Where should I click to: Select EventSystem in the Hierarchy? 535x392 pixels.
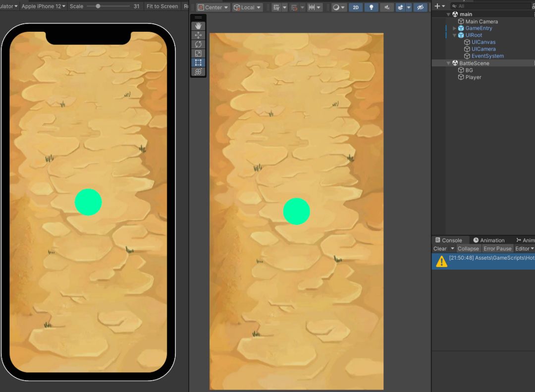pos(487,56)
